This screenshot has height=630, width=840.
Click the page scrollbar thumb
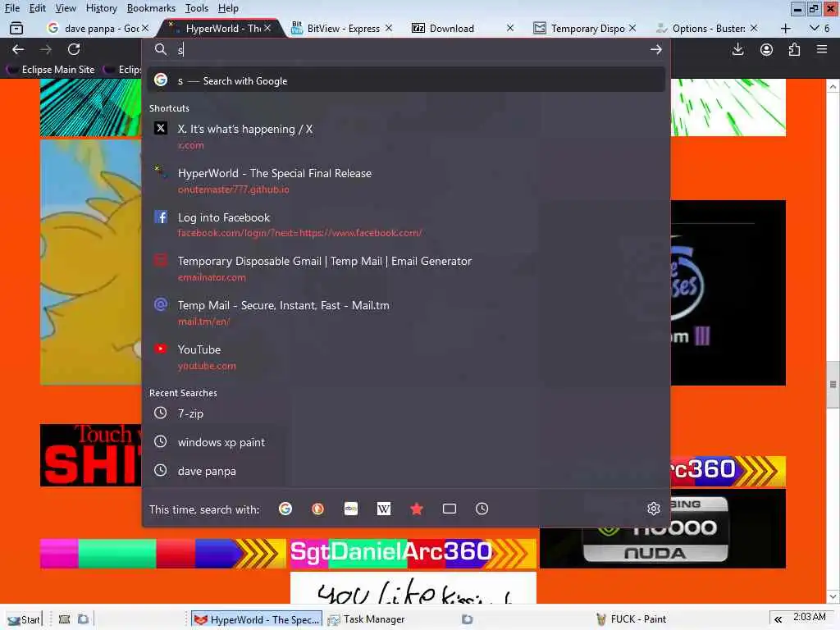tap(833, 384)
